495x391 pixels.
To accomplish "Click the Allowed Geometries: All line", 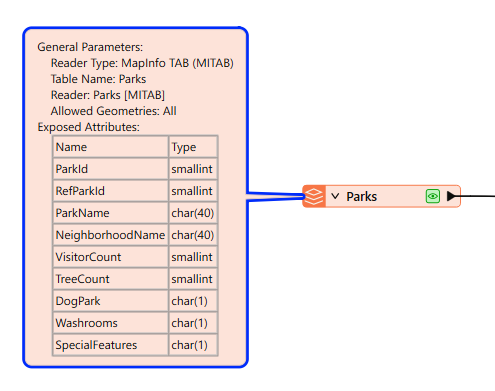I will 114,111.
